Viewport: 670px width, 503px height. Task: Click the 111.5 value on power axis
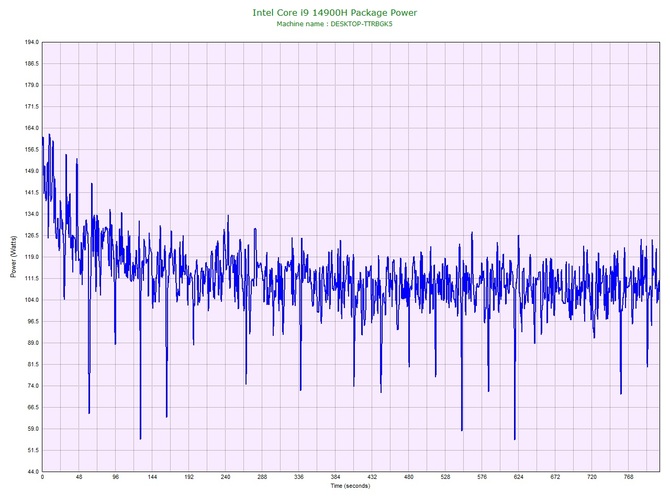32,279
